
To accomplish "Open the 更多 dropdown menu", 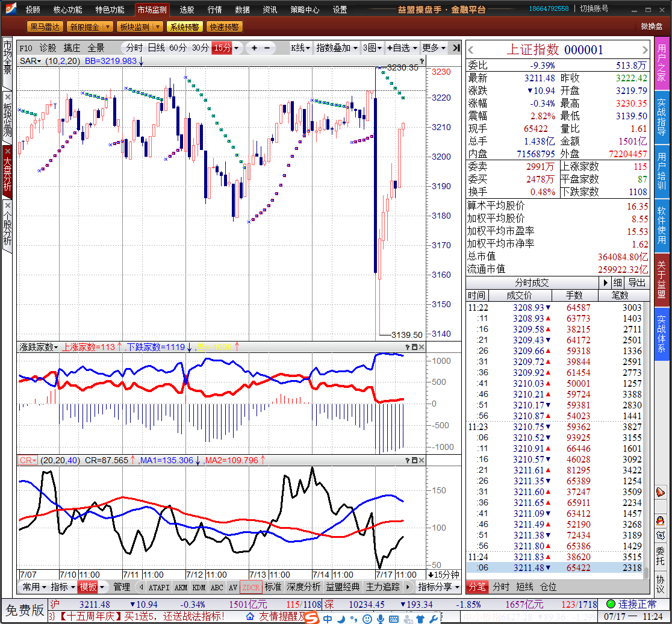I will click(x=434, y=48).
